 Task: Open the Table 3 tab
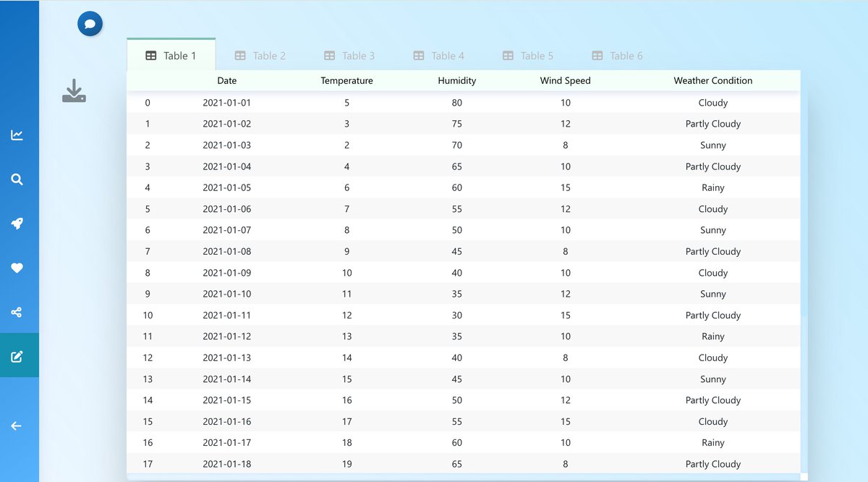point(349,56)
